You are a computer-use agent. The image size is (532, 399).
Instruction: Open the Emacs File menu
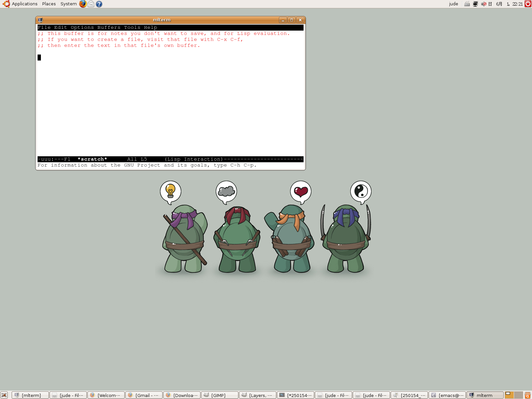pyautogui.click(x=44, y=28)
